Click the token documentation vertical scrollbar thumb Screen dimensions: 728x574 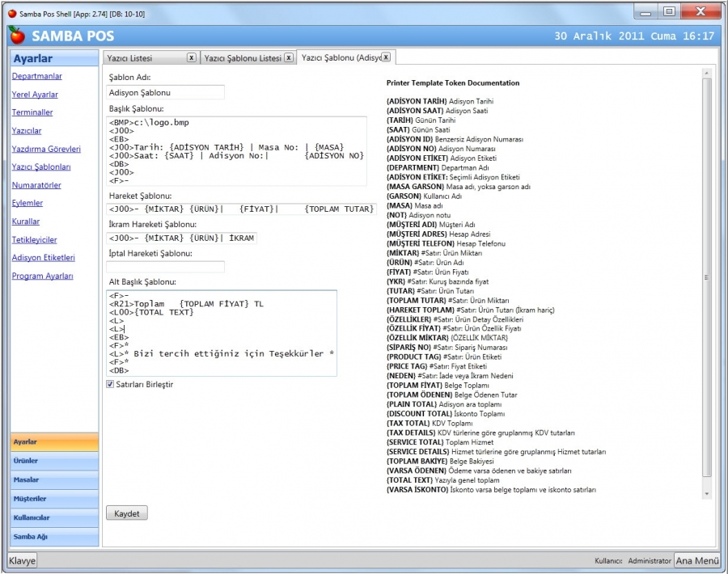[707, 277]
